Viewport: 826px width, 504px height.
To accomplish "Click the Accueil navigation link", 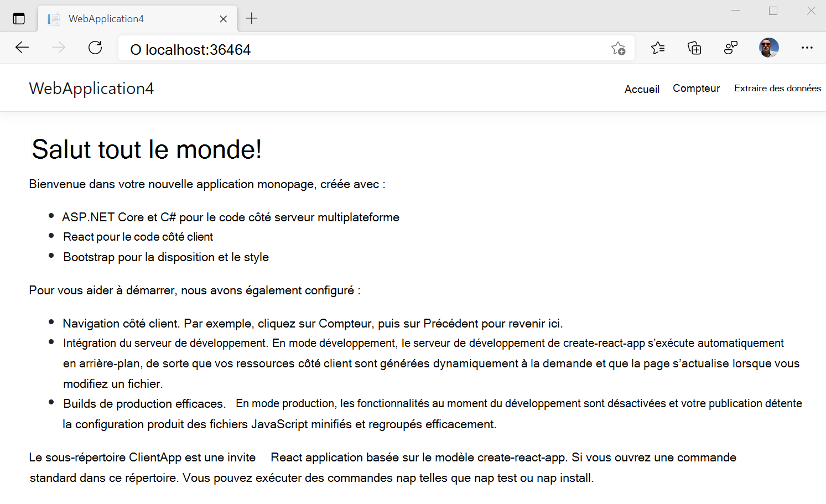I will click(x=641, y=89).
